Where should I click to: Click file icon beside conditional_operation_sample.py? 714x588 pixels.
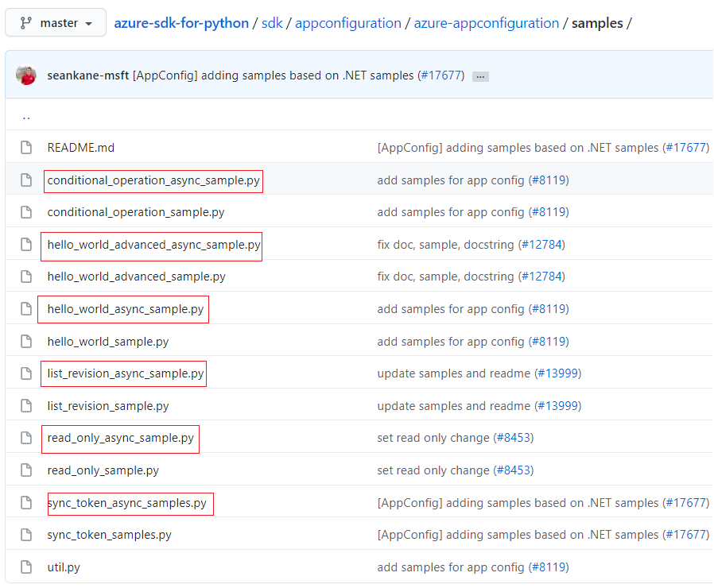pos(26,212)
